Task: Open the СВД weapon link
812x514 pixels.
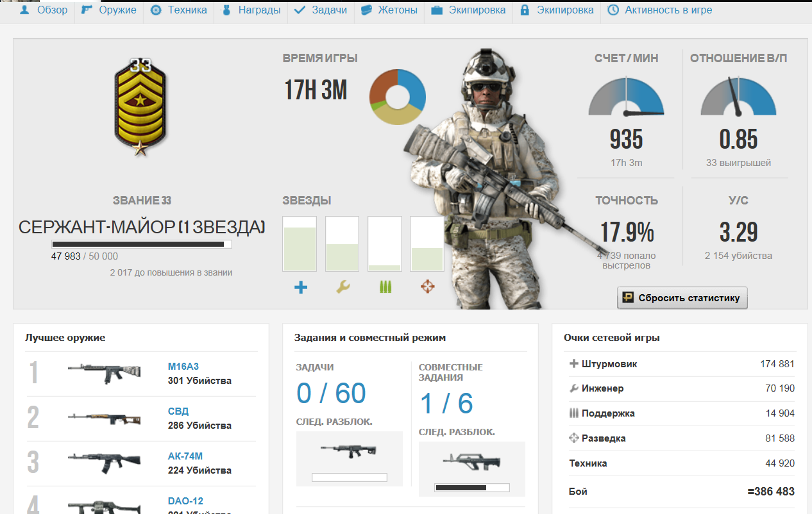Action: pyautogui.click(x=178, y=411)
